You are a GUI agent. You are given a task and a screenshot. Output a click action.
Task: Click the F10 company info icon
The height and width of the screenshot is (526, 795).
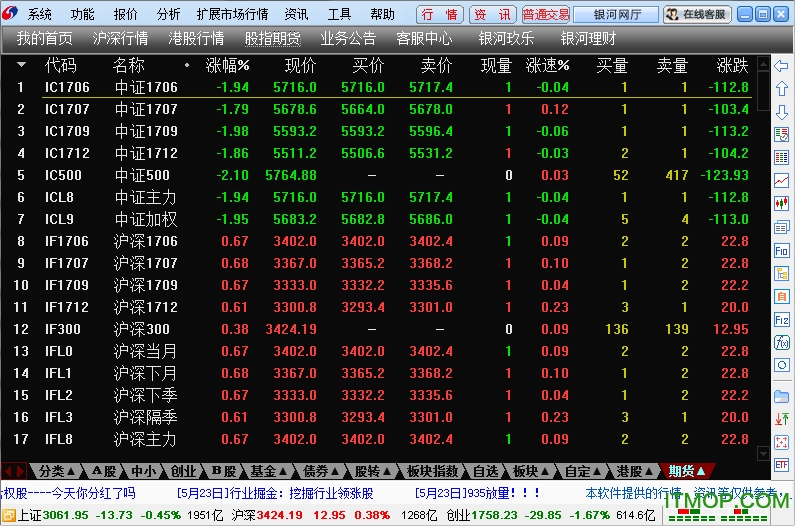(x=781, y=251)
